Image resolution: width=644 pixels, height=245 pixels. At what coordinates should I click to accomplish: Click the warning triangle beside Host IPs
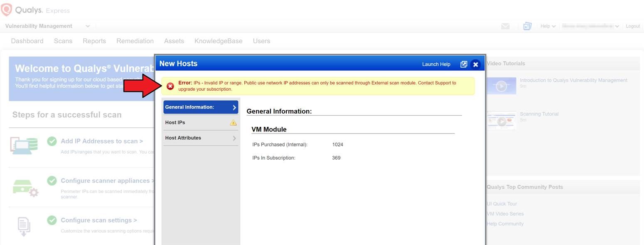233,122
